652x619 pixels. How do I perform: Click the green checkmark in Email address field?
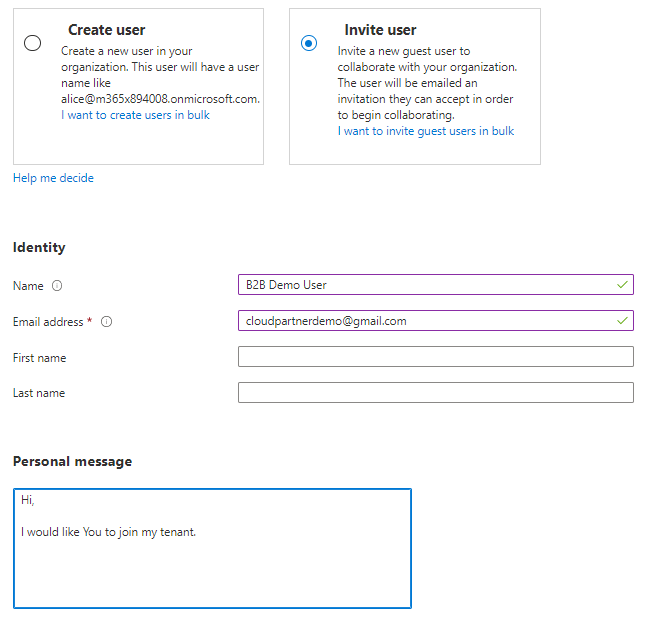pos(623,321)
